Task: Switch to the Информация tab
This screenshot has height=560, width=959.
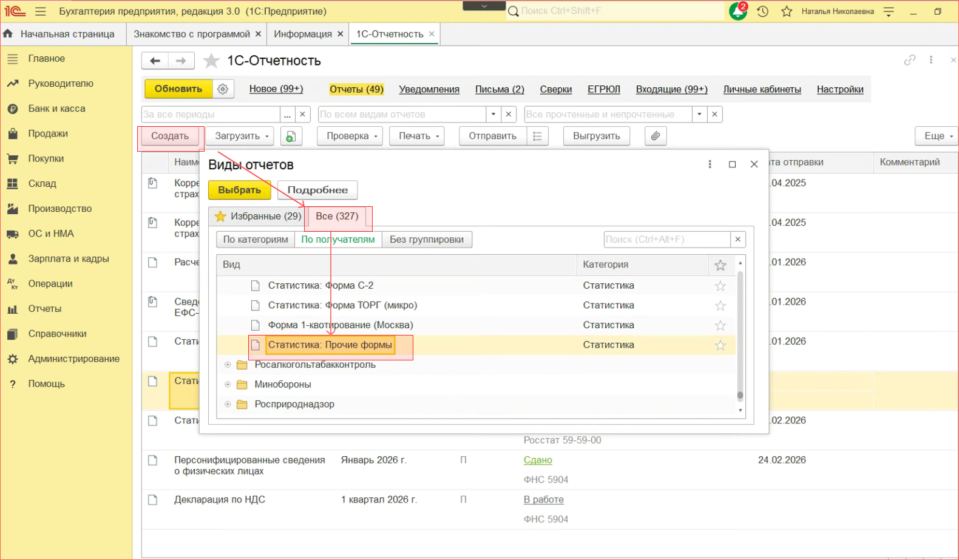Action: (x=303, y=34)
